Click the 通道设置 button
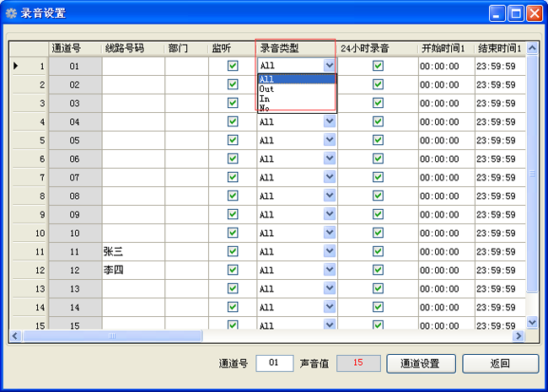 [x=421, y=363]
